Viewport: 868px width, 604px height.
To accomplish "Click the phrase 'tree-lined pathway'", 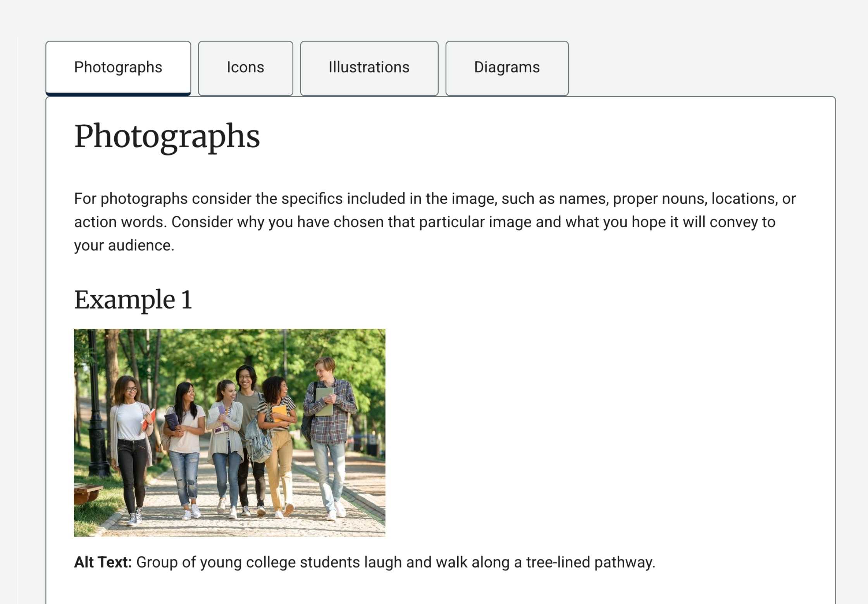I will tap(590, 562).
